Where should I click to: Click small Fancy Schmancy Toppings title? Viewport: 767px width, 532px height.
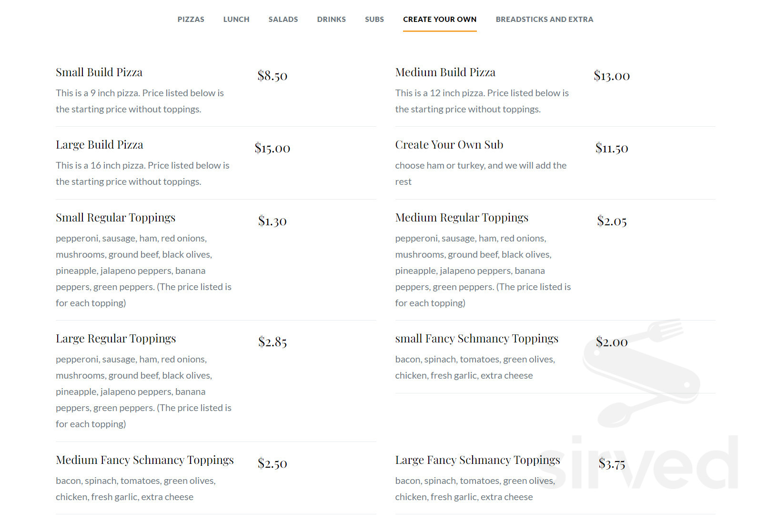(477, 339)
